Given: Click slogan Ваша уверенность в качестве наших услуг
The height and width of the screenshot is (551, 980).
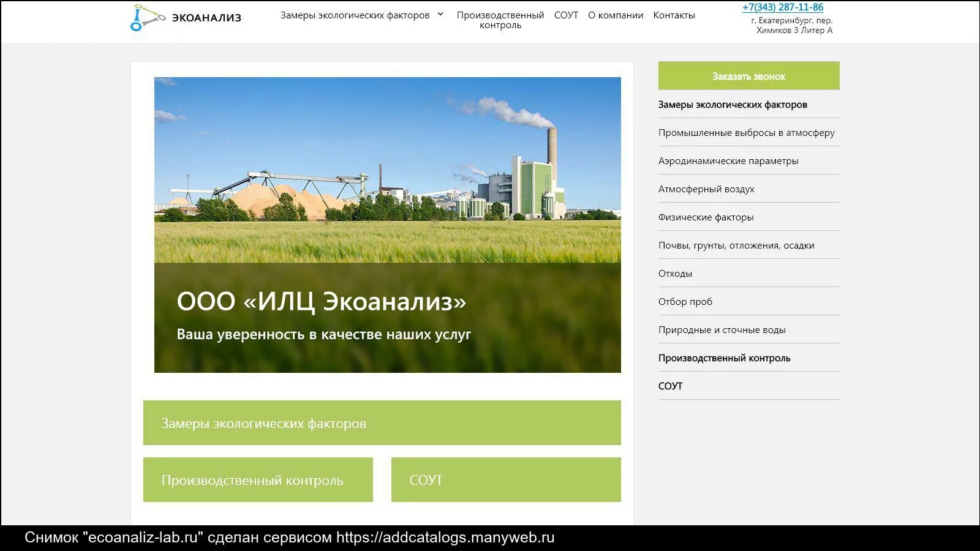Looking at the screenshot, I should point(324,334).
